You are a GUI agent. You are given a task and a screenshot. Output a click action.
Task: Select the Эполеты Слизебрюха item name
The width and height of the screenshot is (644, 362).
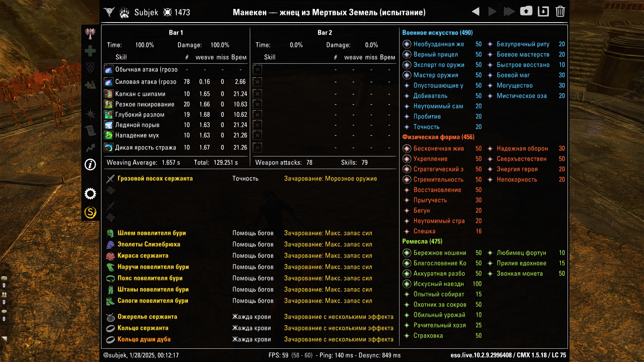(x=149, y=245)
